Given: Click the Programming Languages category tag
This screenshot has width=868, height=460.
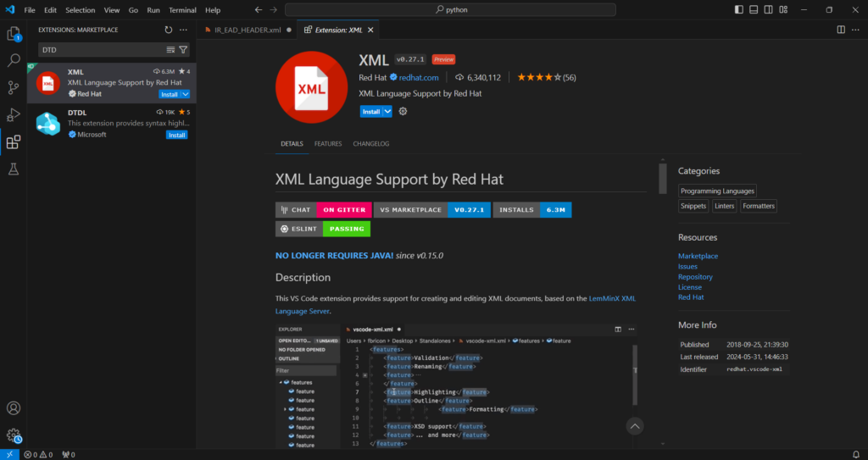Looking at the screenshot, I should [x=717, y=191].
